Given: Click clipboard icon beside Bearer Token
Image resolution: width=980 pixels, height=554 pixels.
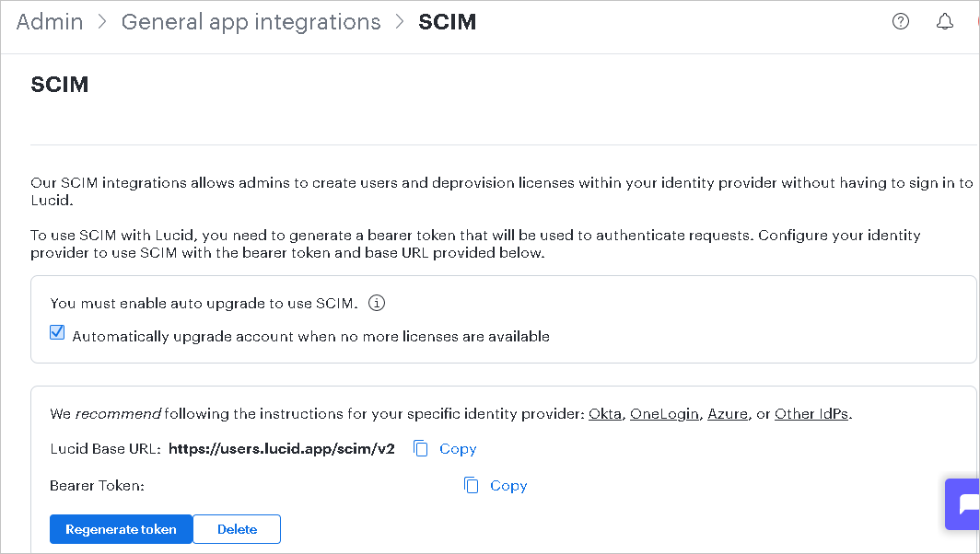Looking at the screenshot, I should click(x=472, y=485).
